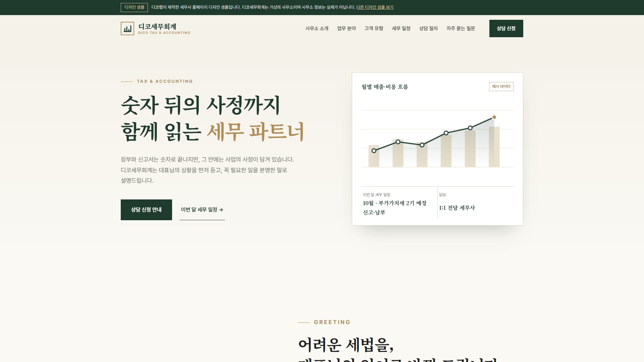This screenshot has width=644, height=362.
Task: Click the 상담 신청 안내 hero button
Action: coord(146,210)
